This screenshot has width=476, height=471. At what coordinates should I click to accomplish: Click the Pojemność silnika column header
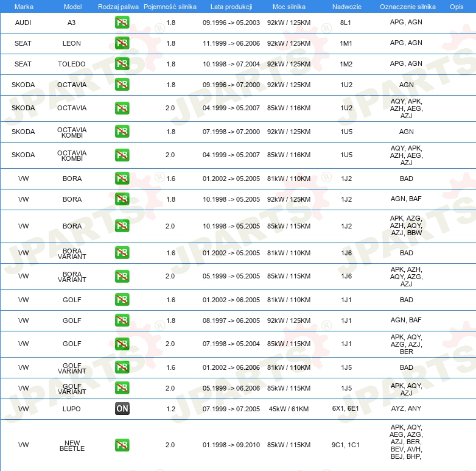pyautogui.click(x=170, y=7)
